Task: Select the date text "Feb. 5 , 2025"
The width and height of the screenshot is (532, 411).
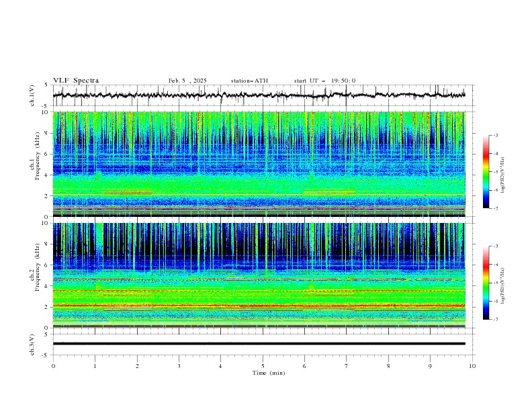Action: click(187, 81)
